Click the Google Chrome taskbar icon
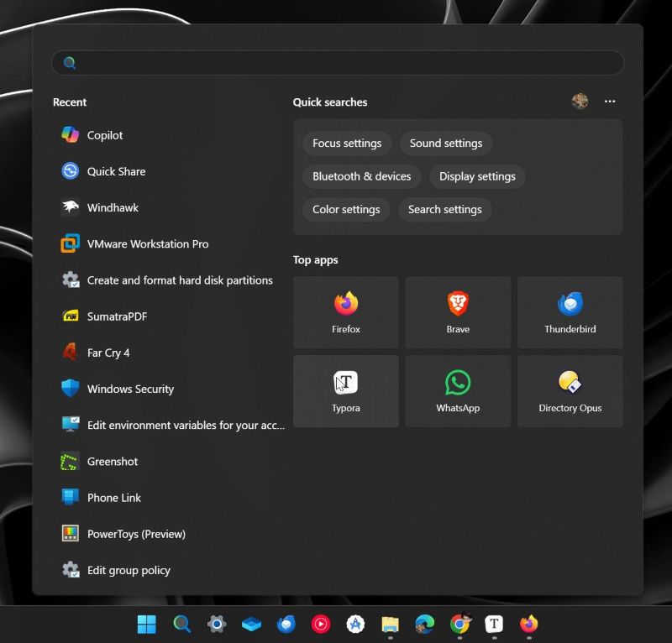The width and height of the screenshot is (672, 643). pyautogui.click(x=459, y=624)
